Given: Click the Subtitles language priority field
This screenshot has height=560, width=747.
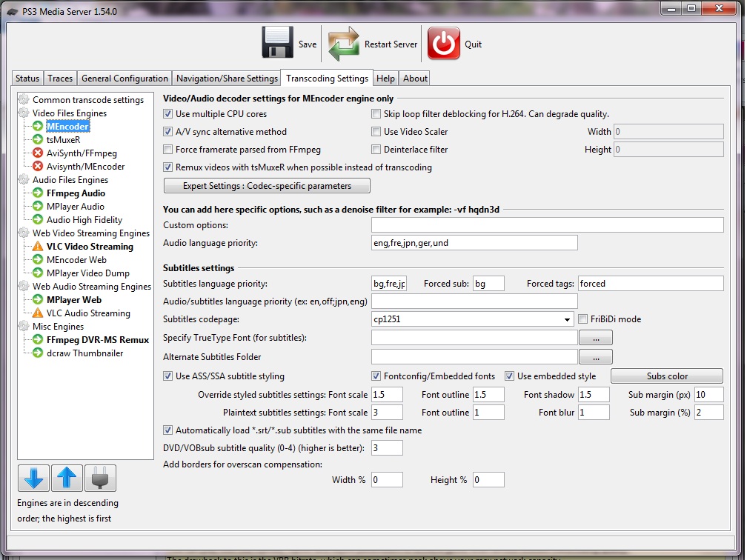Looking at the screenshot, I should point(389,283).
